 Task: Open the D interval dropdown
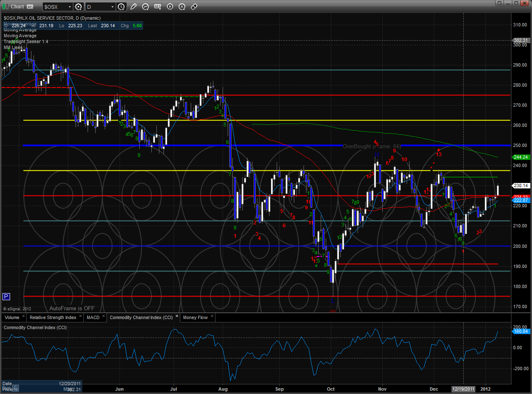(x=100, y=7)
